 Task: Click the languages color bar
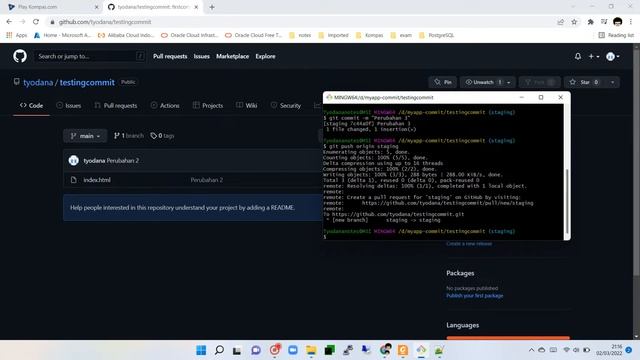click(x=508, y=338)
